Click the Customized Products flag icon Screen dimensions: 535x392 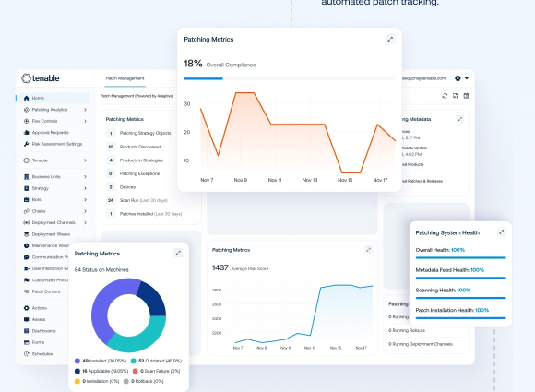point(26,280)
